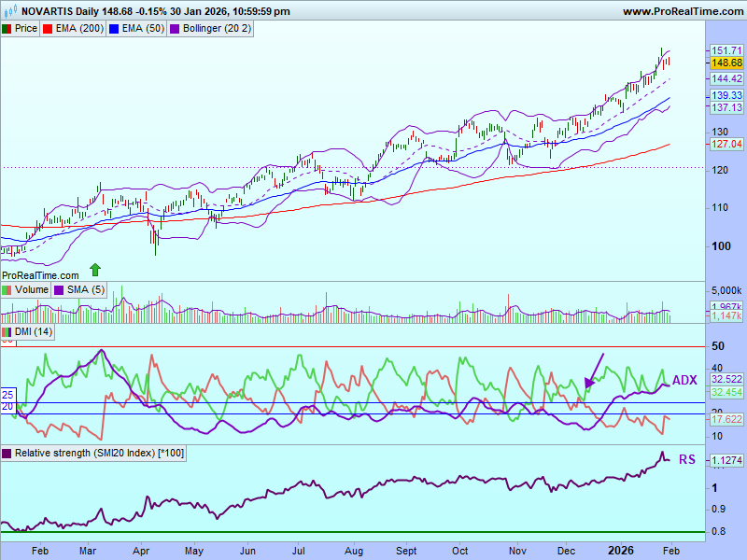Click the red 127.04 EMA price tag
747x560 pixels.
pos(726,144)
